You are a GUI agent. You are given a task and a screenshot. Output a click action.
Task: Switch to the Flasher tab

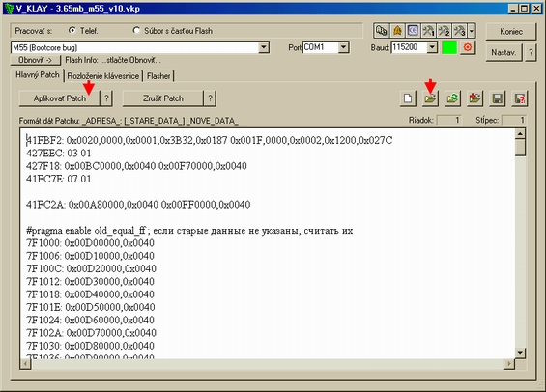(158, 76)
